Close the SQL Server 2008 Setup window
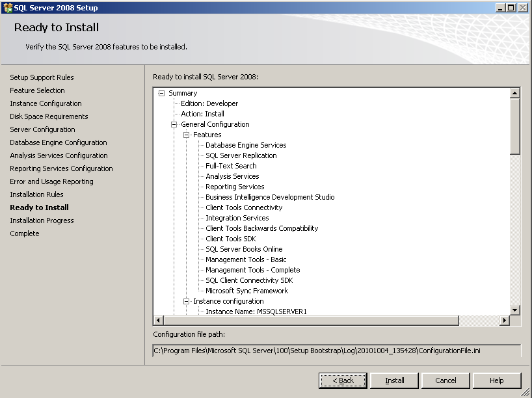 523,8
